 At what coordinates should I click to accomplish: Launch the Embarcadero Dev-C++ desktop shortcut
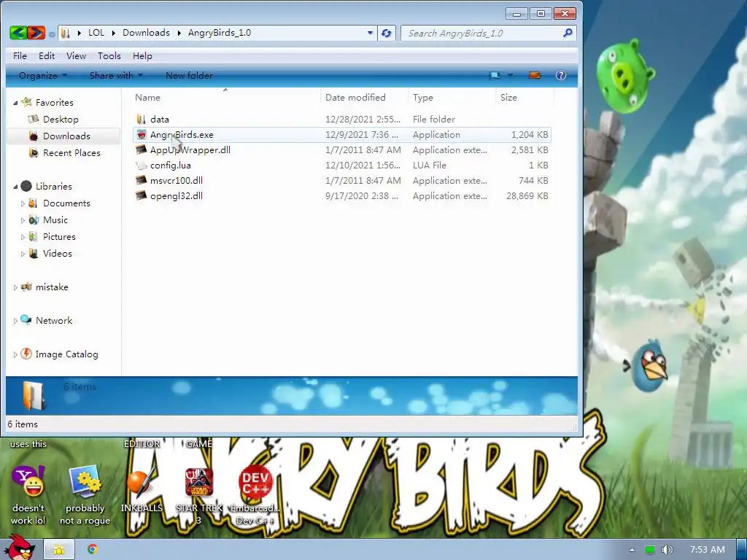pyautogui.click(x=255, y=482)
